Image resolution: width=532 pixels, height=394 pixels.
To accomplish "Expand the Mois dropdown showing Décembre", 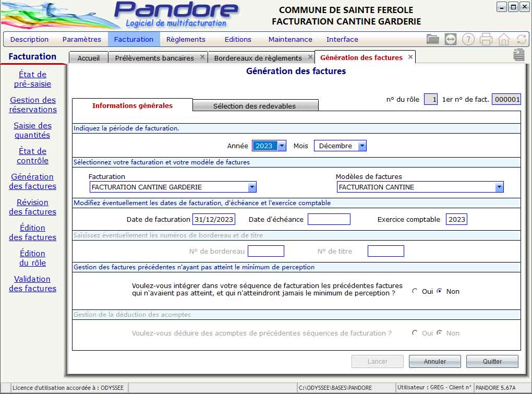I will tap(362, 146).
